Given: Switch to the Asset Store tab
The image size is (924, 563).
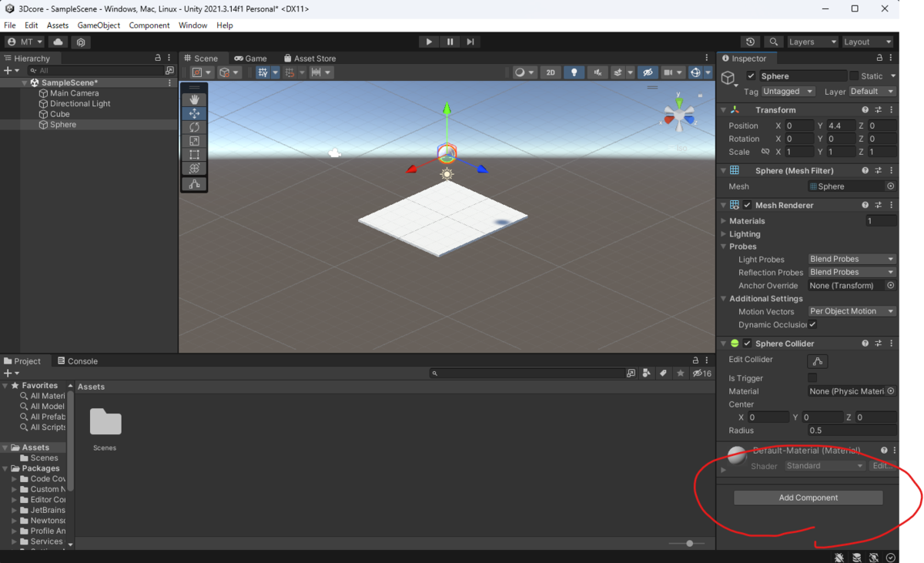Looking at the screenshot, I should click(x=310, y=59).
